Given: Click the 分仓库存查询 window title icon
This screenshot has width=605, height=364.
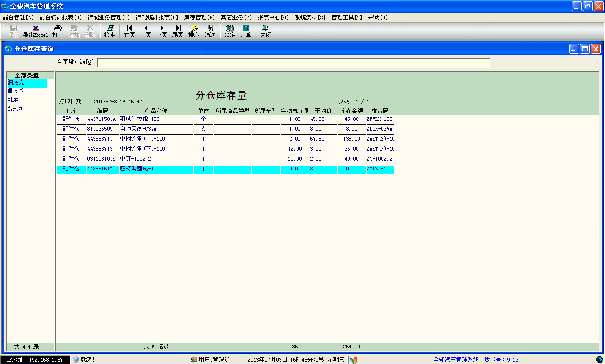Looking at the screenshot, I should (x=9, y=49).
